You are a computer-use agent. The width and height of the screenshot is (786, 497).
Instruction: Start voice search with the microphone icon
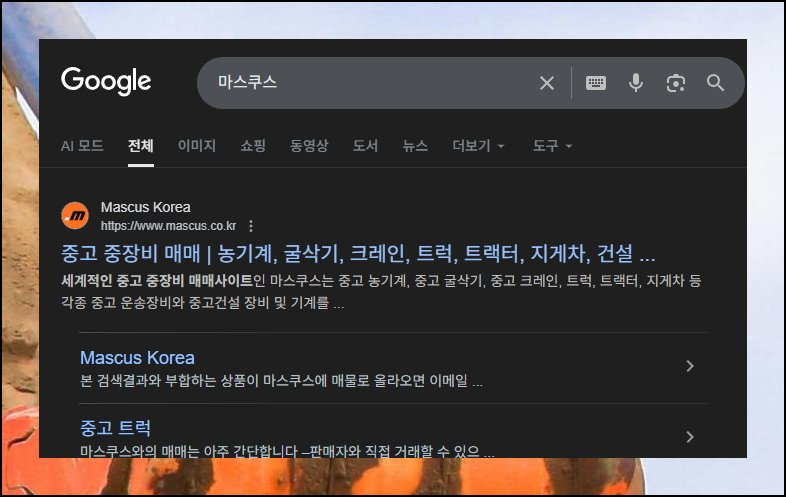pos(636,83)
